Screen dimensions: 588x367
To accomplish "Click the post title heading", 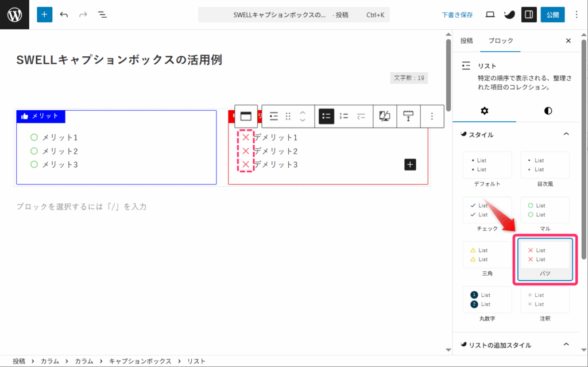I will [x=119, y=60].
